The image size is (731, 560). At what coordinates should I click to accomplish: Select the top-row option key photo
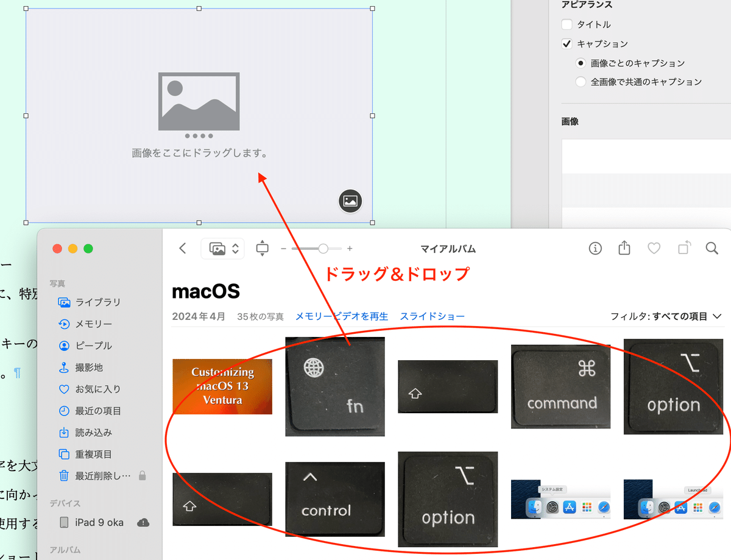point(674,386)
